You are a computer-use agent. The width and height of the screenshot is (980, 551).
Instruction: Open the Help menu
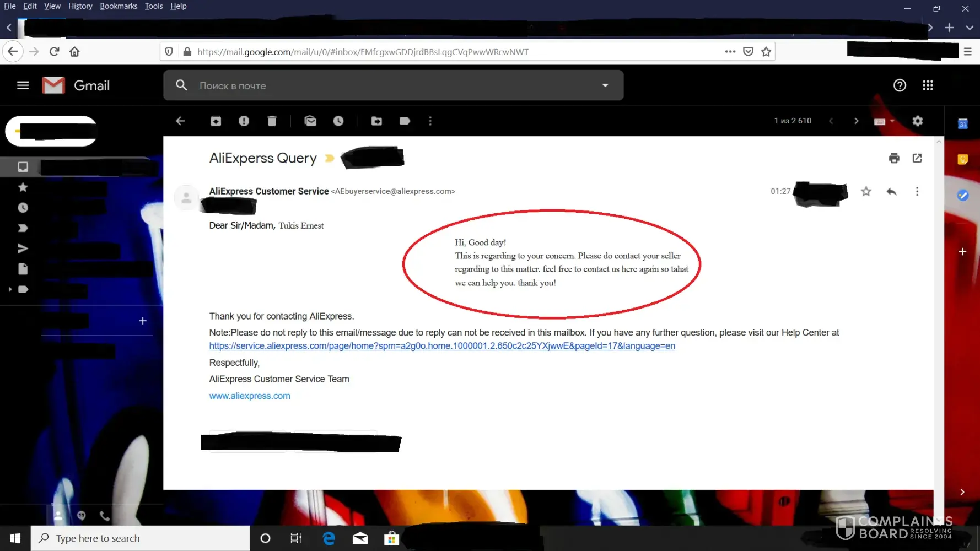179,6
